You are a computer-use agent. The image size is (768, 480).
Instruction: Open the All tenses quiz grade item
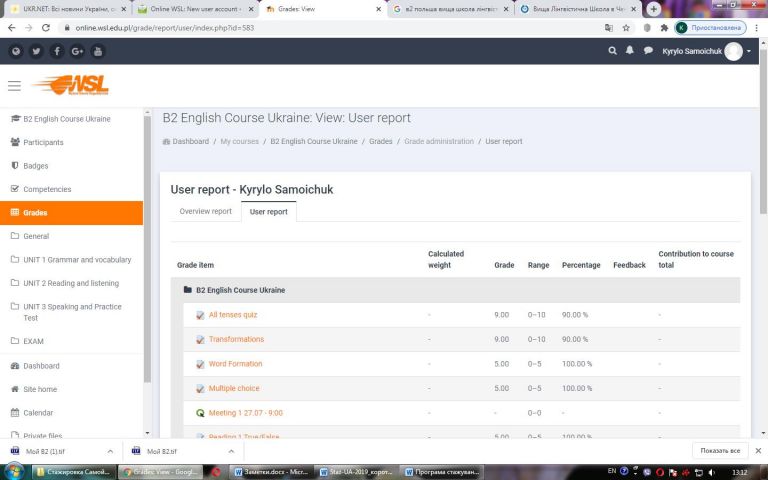tap(233, 315)
